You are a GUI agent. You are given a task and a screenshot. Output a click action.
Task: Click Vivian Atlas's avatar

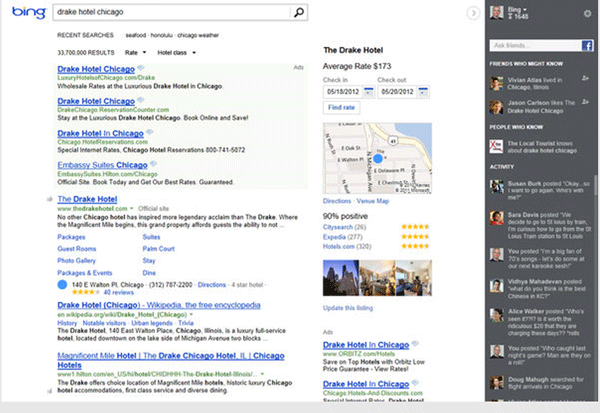click(497, 83)
